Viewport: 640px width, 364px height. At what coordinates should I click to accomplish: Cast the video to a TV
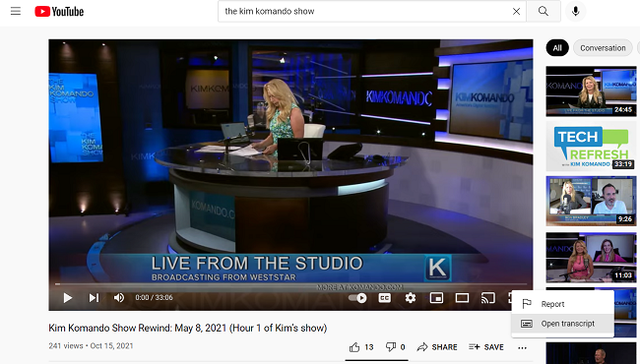pos(487,298)
